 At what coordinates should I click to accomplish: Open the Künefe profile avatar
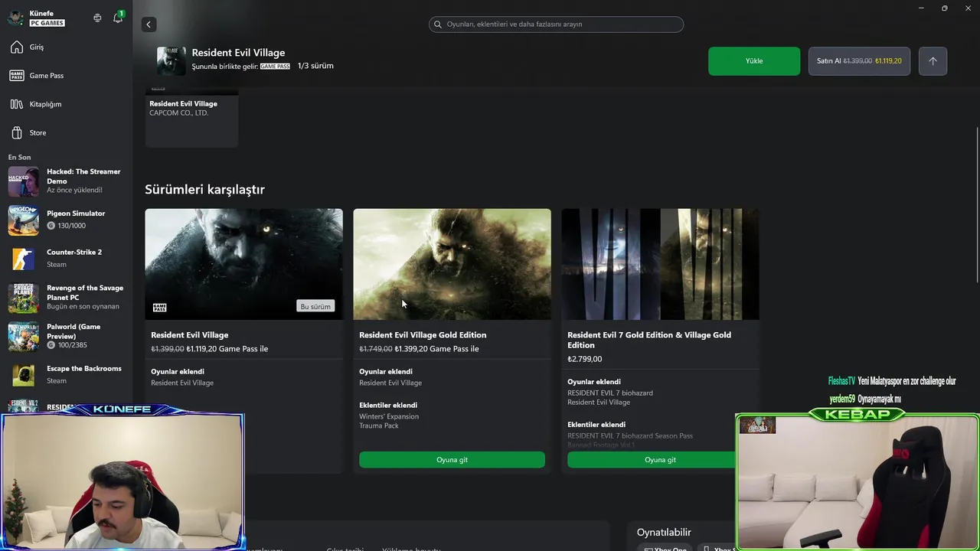[16, 18]
